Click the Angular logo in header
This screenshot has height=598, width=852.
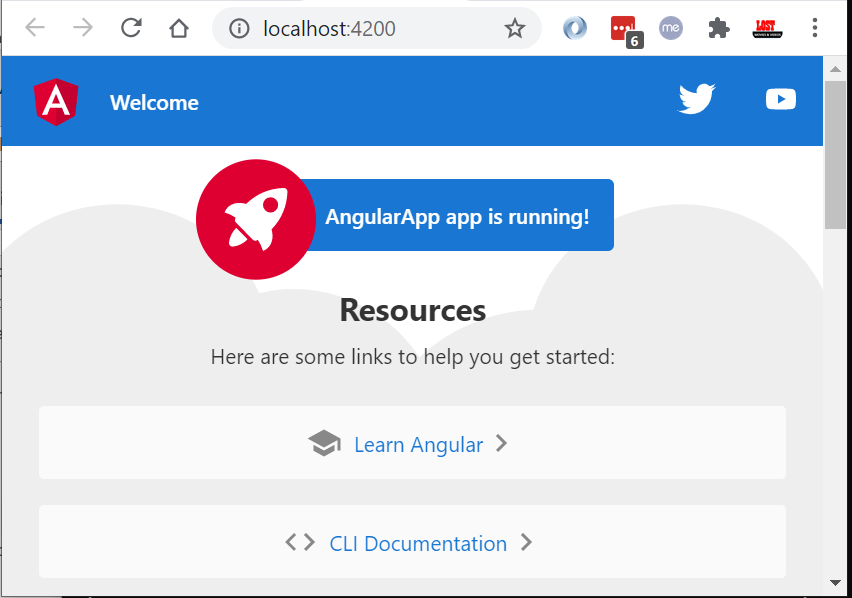tap(55, 102)
